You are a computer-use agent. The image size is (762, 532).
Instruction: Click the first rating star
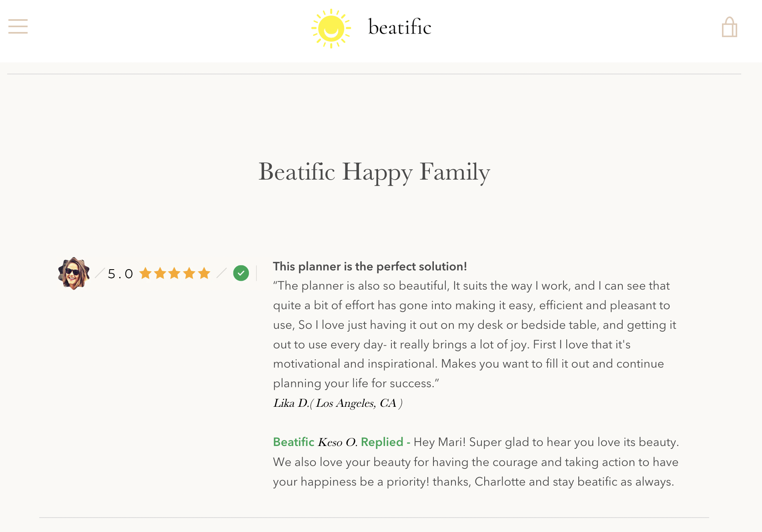point(145,273)
